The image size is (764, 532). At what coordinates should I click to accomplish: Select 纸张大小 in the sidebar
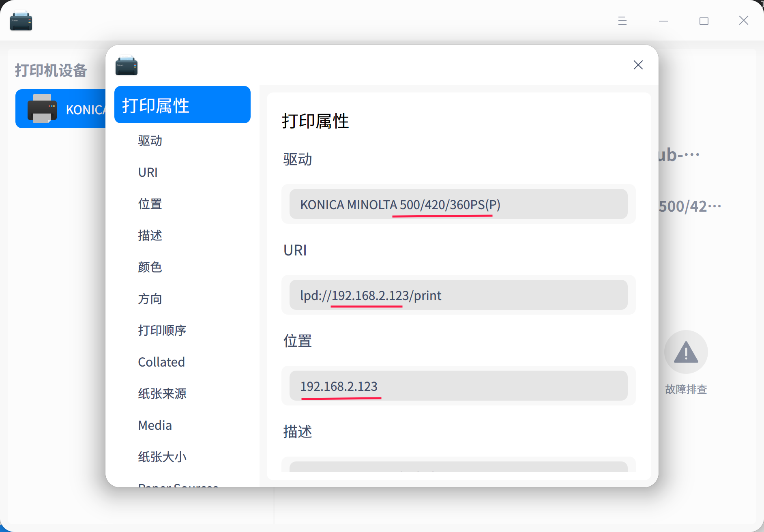(162, 457)
